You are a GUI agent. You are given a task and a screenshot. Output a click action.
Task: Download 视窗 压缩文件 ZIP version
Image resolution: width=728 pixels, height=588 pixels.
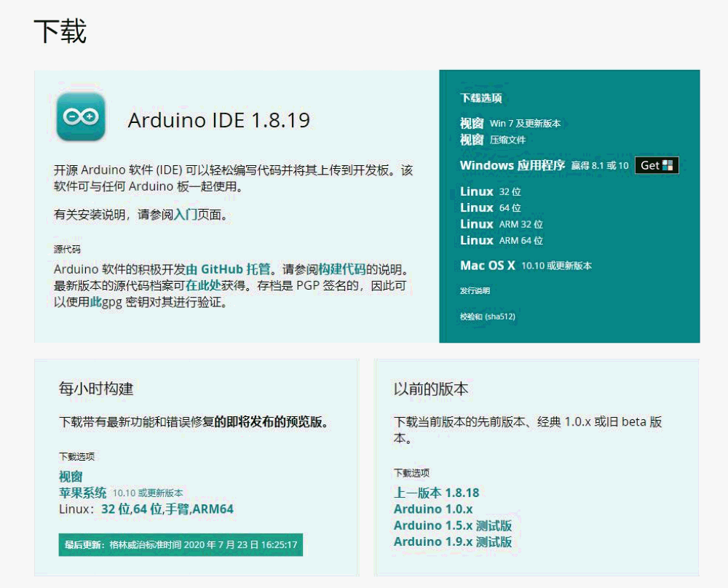(493, 140)
